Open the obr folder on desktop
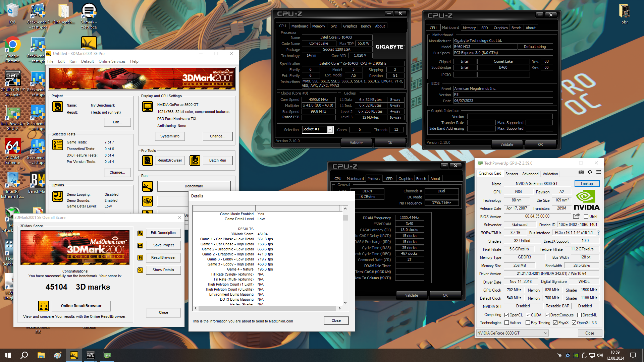Viewport: 644px width, 362px height. tap(624, 13)
